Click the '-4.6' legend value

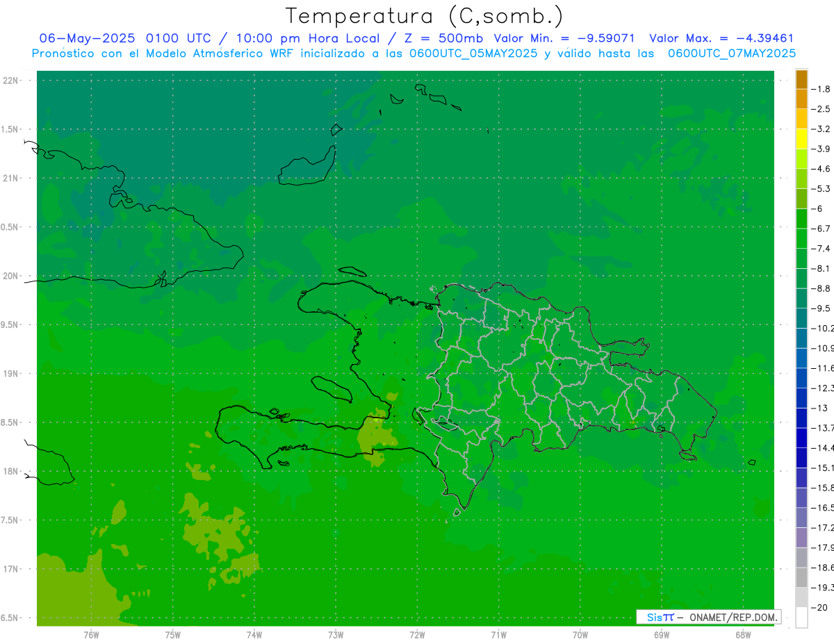point(821,169)
